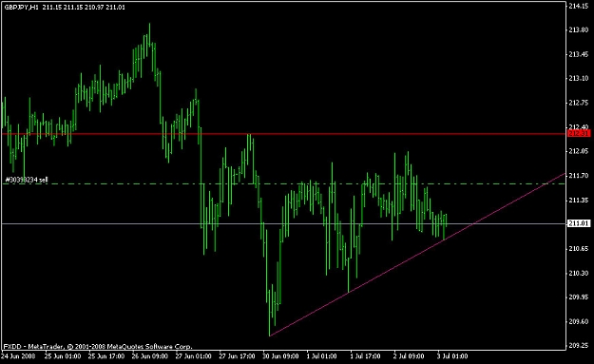Click the 26 Jun 09:00 time label
This screenshot has width=594, height=364.
149,356
